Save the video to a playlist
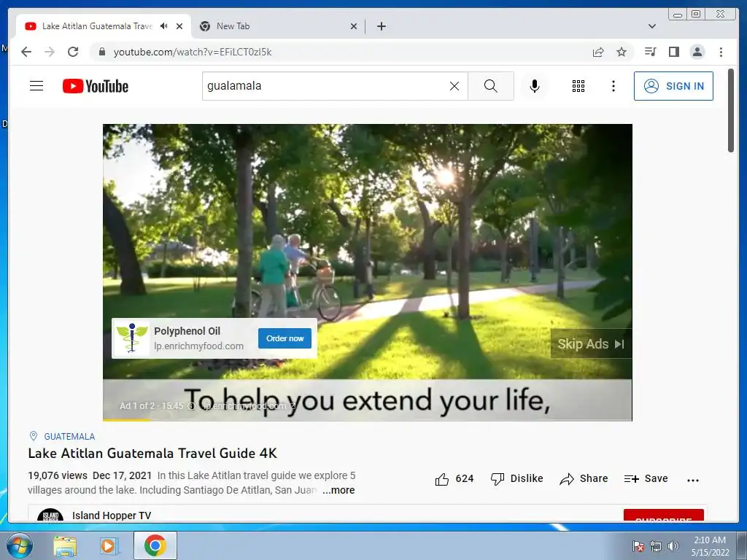Image resolution: width=747 pixels, height=560 pixels. click(x=646, y=478)
